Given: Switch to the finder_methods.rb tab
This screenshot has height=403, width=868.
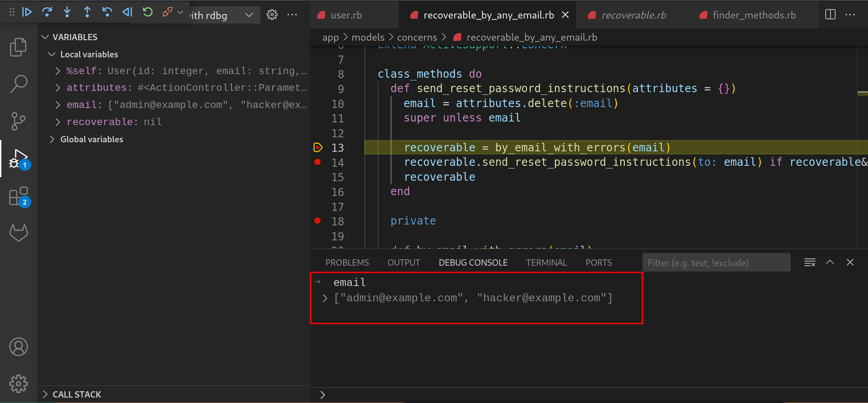Looking at the screenshot, I should (754, 15).
